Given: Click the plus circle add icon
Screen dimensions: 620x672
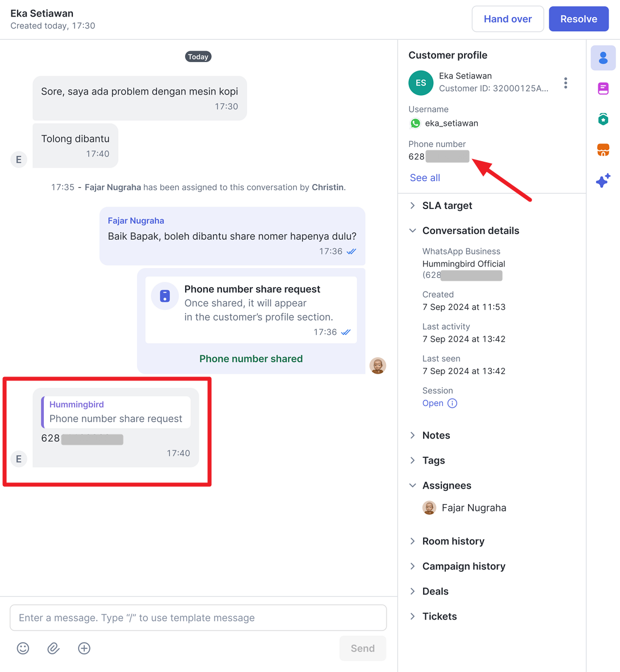Looking at the screenshot, I should [x=84, y=648].
